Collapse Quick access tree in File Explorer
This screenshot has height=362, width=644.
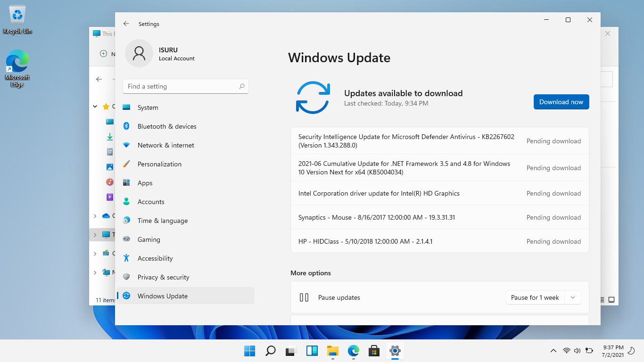pyautogui.click(x=95, y=107)
